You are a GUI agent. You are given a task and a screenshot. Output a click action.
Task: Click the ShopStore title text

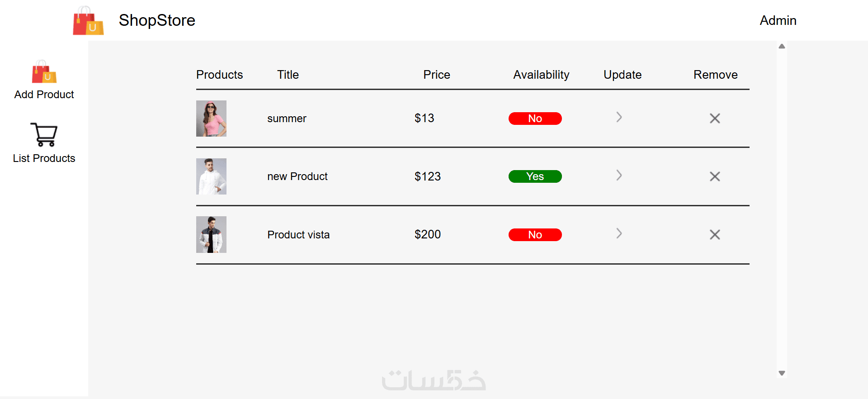(x=157, y=20)
